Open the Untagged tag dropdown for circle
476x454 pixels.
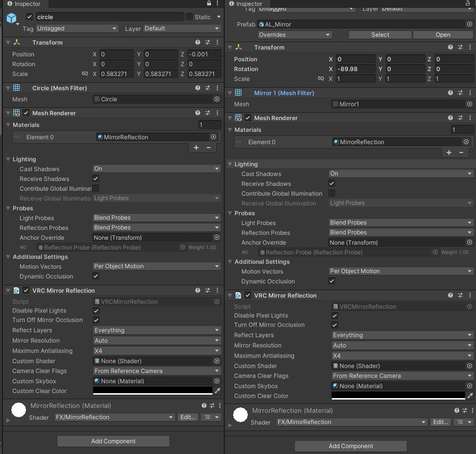coord(77,28)
